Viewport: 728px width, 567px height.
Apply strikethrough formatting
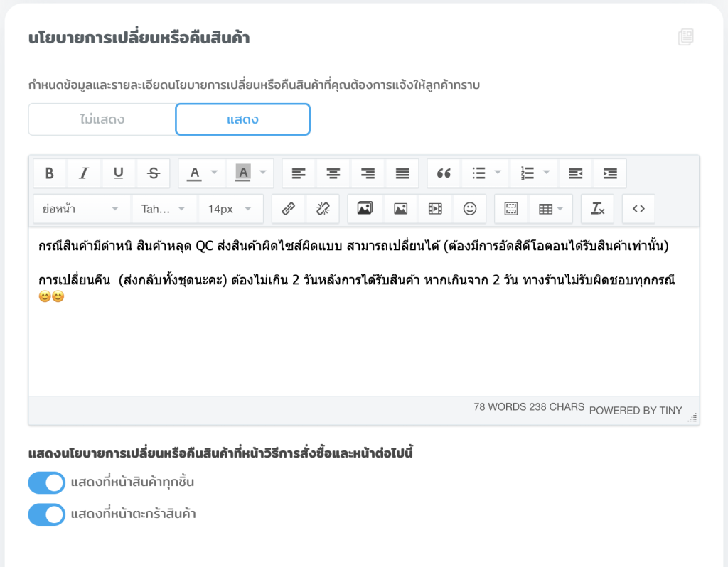click(154, 173)
